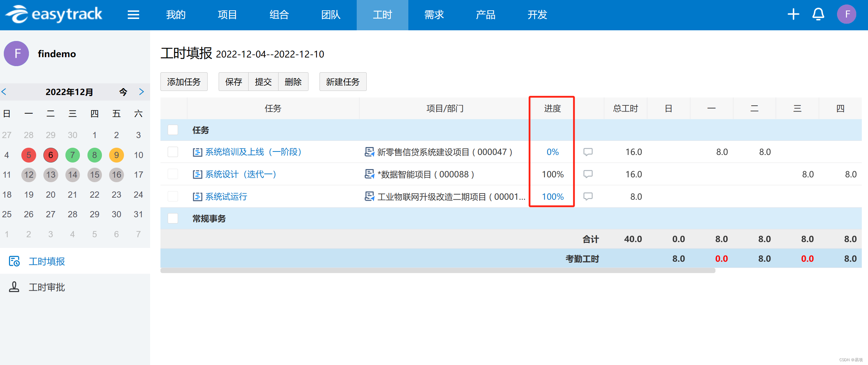This screenshot has width=868, height=365.
Task: Open the 项目 tab
Action: [x=227, y=15]
